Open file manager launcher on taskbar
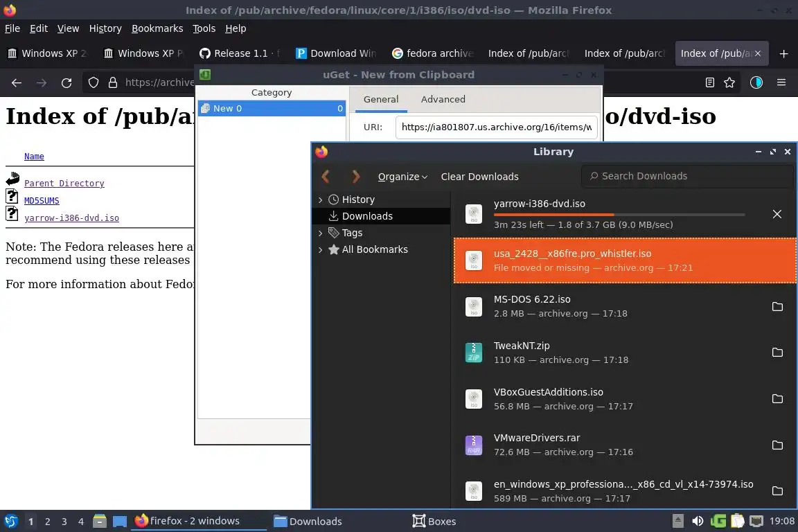 click(x=100, y=522)
